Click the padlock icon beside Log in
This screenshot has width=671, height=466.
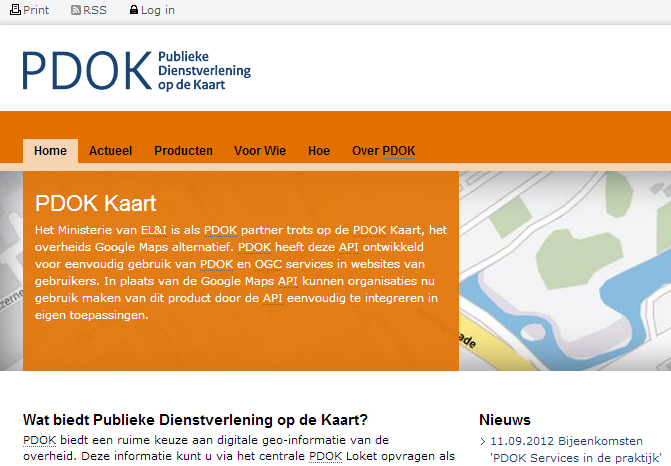[x=134, y=10]
